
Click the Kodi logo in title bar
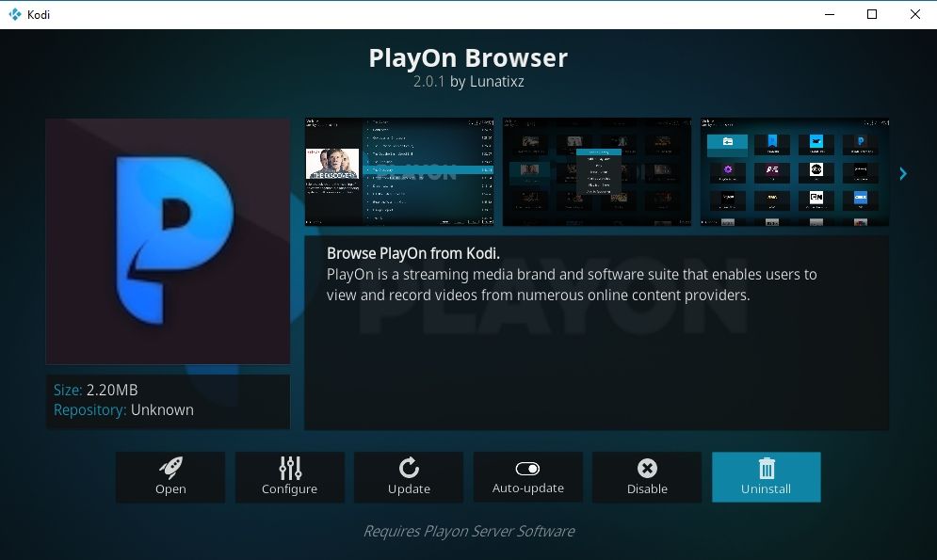15,14
